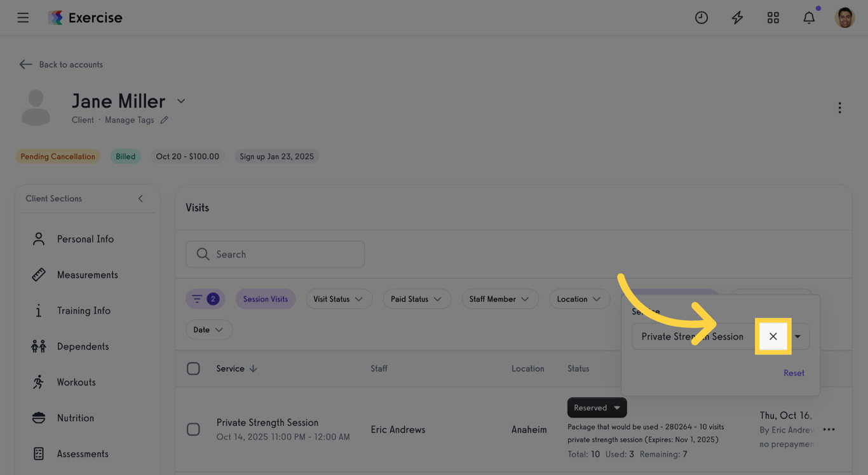The height and width of the screenshot is (475, 868).
Task: Click the Pending Cancellation tag
Action: [x=58, y=156]
